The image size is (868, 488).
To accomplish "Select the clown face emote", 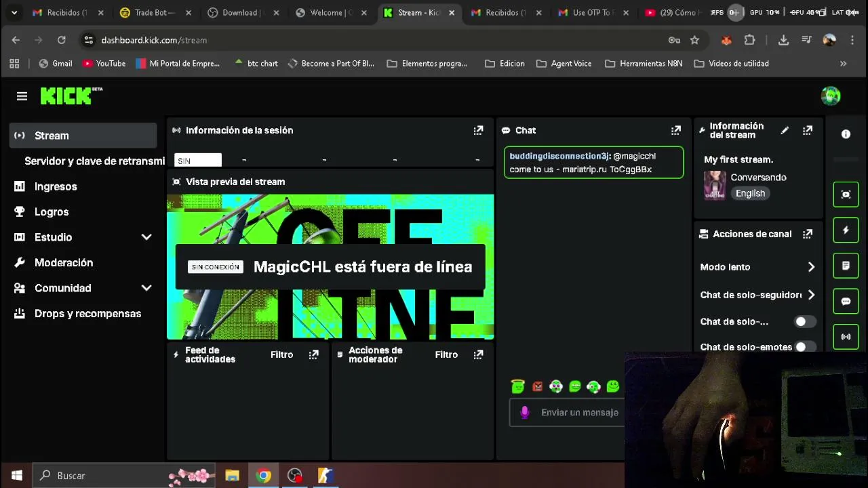I will (556, 386).
